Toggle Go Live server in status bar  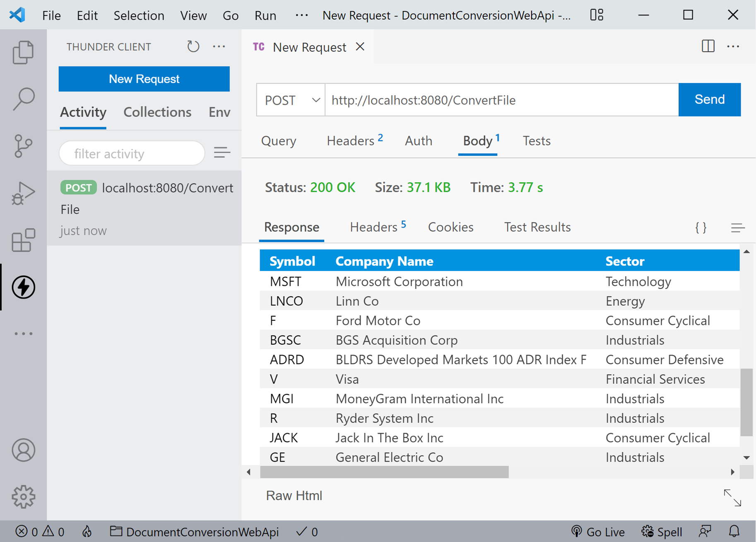598,531
